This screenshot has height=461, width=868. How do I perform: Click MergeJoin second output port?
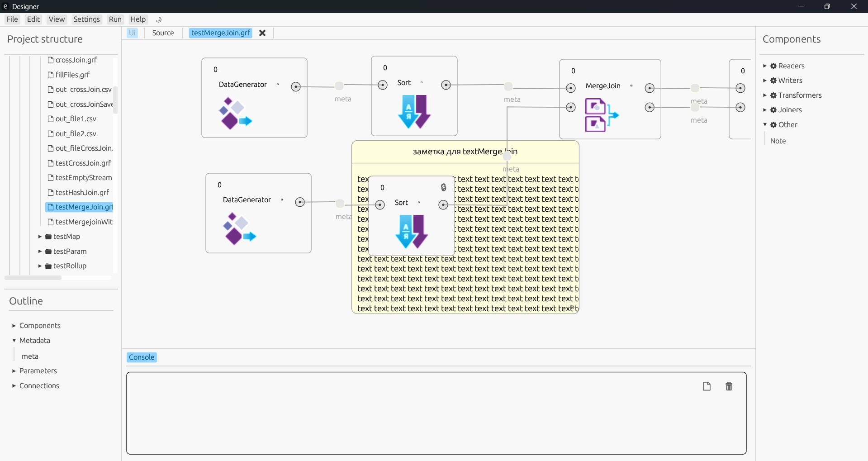pos(650,107)
